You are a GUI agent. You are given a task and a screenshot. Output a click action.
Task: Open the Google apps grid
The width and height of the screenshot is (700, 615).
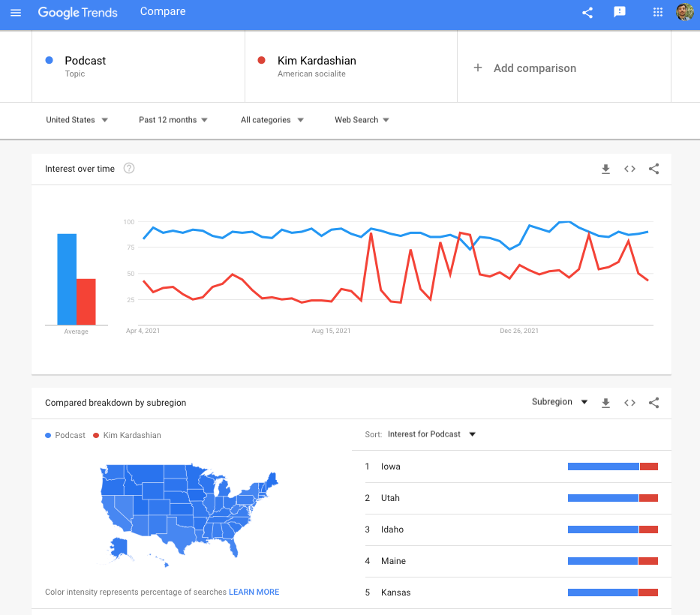coord(657,12)
